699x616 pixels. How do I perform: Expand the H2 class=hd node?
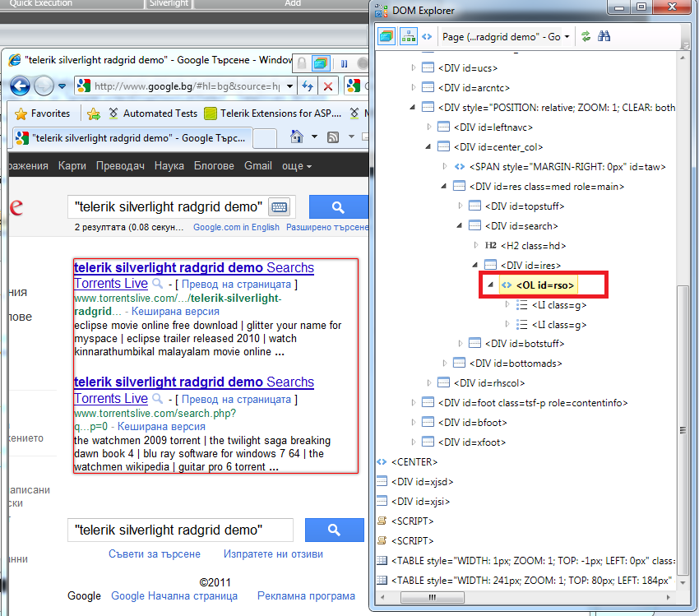click(x=476, y=245)
